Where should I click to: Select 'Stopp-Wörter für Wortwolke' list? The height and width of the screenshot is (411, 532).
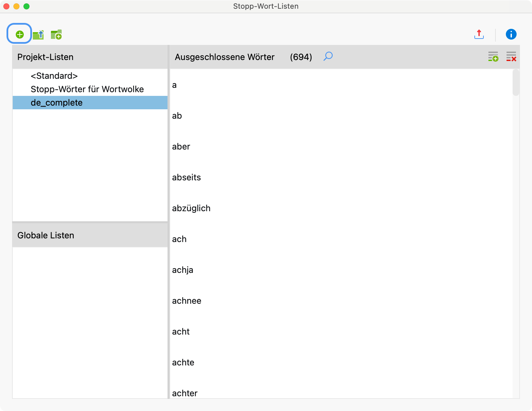coord(87,89)
